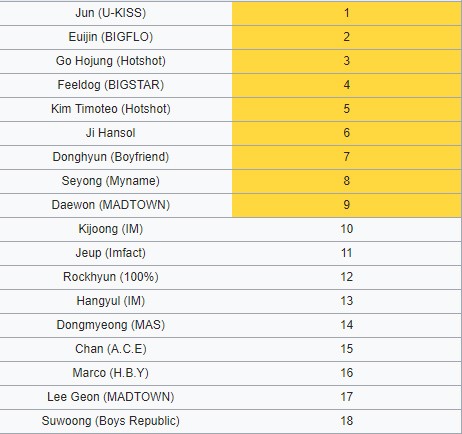Image resolution: width=462 pixels, height=434 pixels.
Task: Select Rockhyun (100%) entry
Action: 111,277
